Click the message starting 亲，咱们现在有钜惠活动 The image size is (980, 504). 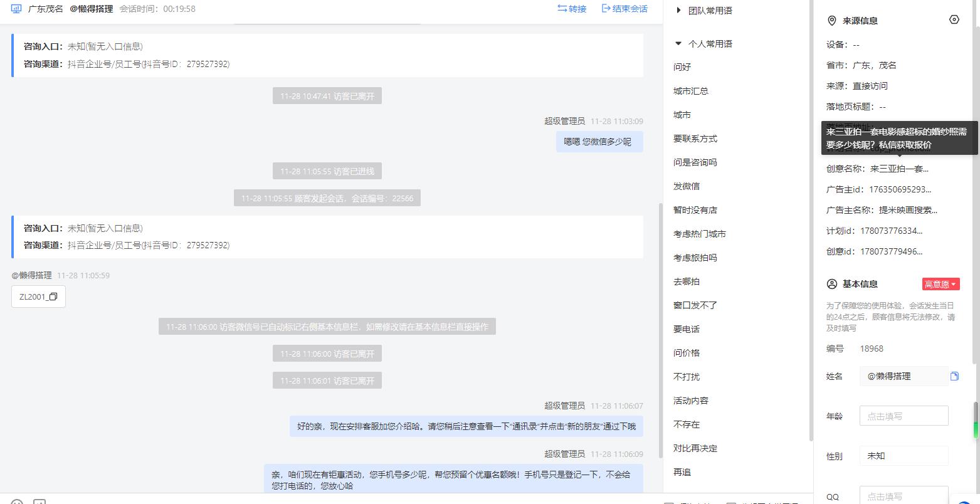pos(453,480)
